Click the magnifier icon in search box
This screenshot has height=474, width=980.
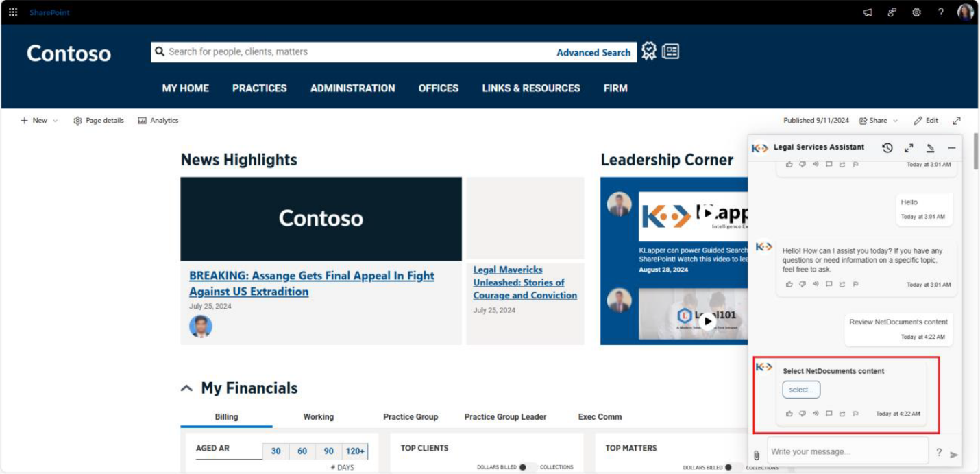(x=160, y=51)
